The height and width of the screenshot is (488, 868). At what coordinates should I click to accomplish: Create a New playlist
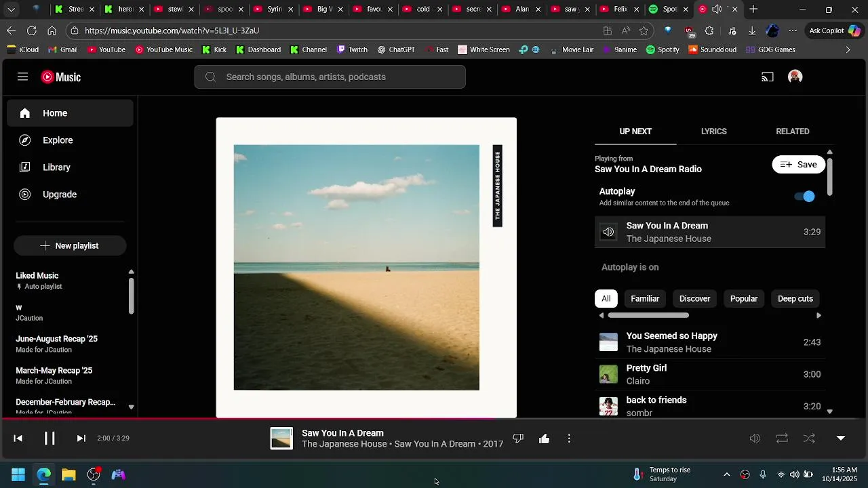(70, 246)
